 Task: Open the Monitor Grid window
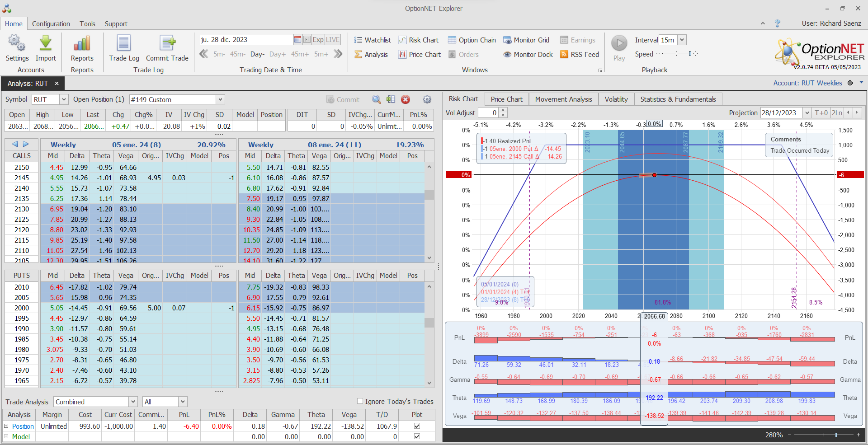tap(526, 40)
